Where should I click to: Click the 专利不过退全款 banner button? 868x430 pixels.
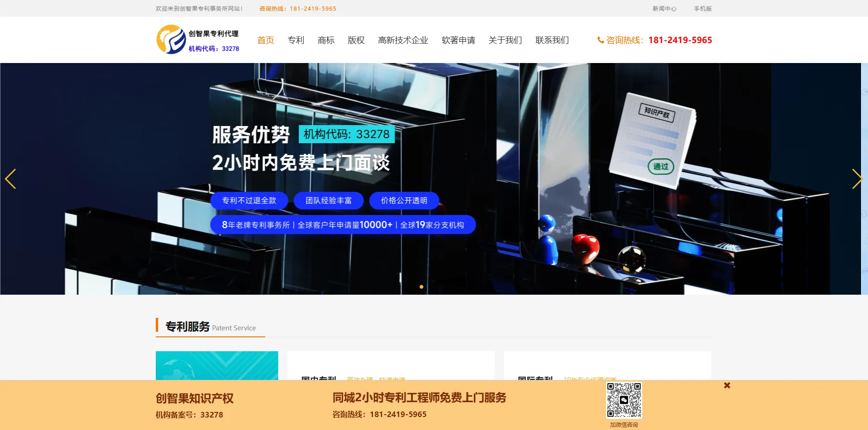(x=249, y=201)
